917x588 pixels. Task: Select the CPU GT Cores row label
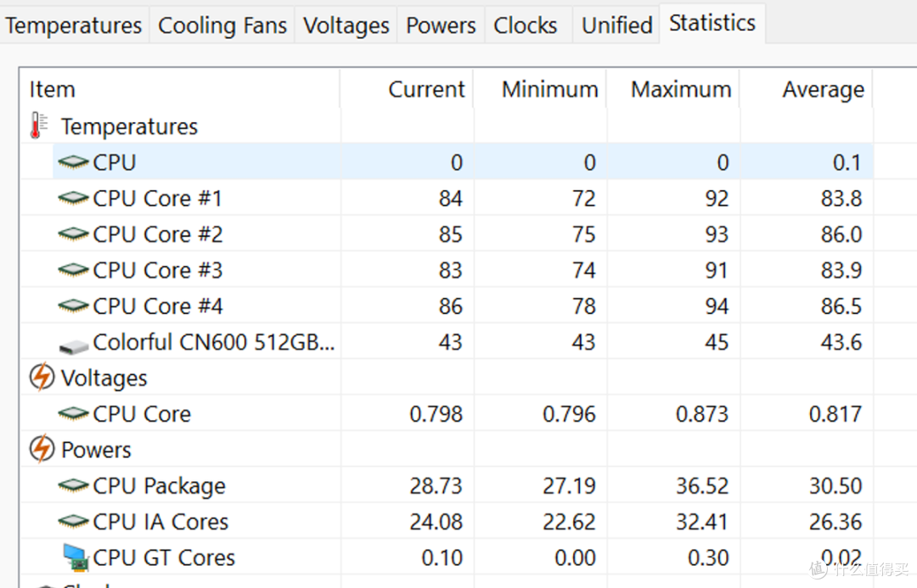(x=164, y=557)
